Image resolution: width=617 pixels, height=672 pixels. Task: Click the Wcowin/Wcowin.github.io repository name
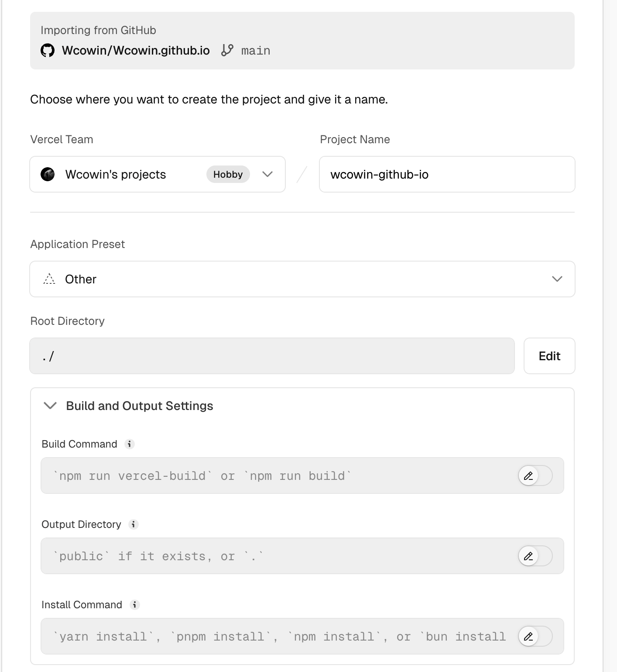tap(136, 51)
